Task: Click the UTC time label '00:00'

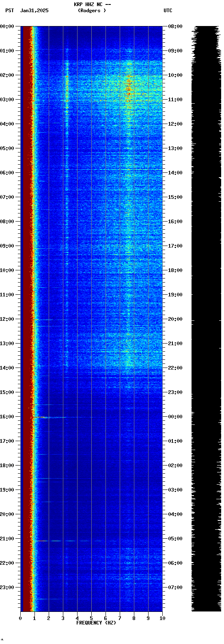Action: pyautogui.click(x=175, y=417)
